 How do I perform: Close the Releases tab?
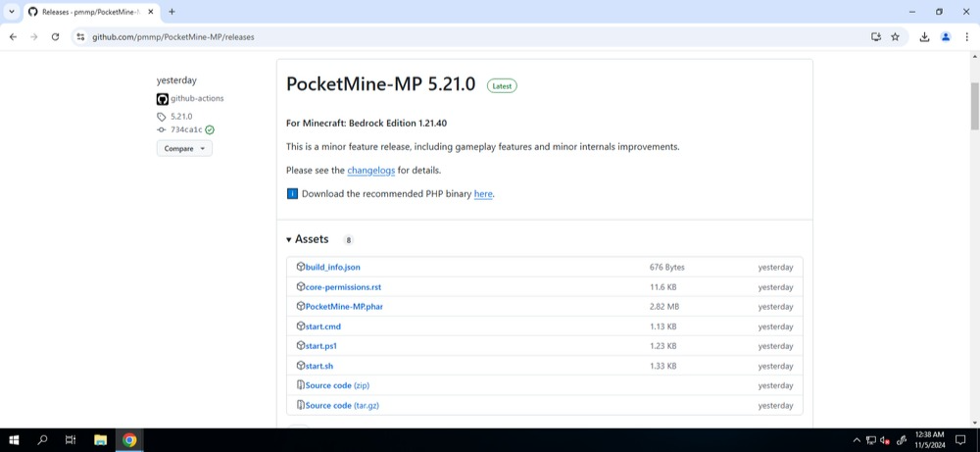tap(151, 12)
